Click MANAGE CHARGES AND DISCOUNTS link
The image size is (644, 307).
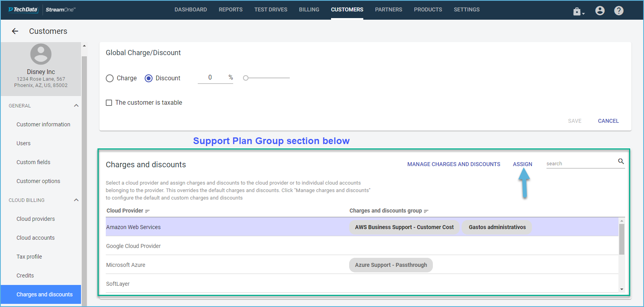coord(454,164)
